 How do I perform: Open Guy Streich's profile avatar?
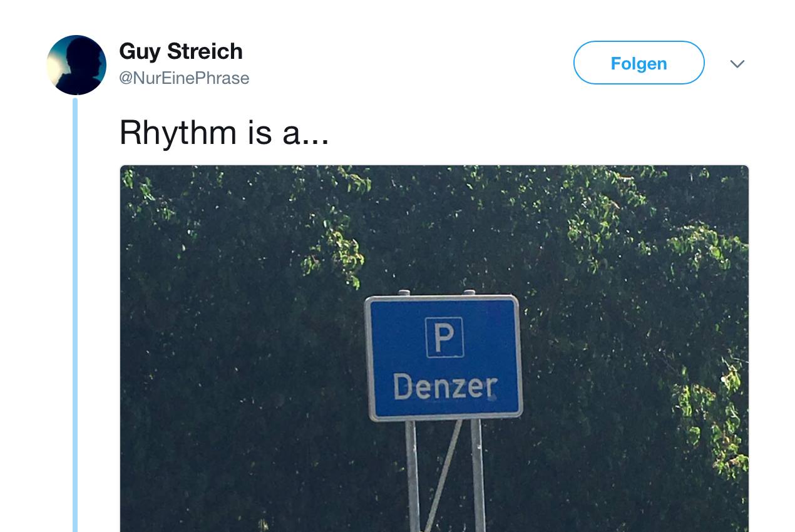coord(76,65)
